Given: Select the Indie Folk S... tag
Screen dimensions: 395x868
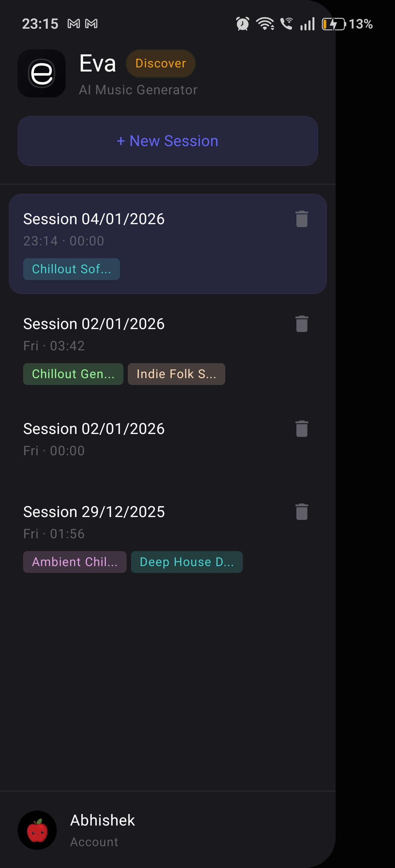Looking at the screenshot, I should (x=176, y=374).
